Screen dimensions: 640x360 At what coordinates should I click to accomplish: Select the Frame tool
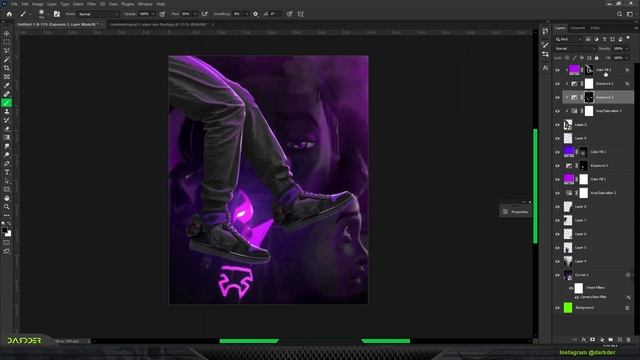pyautogui.click(x=7, y=77)
